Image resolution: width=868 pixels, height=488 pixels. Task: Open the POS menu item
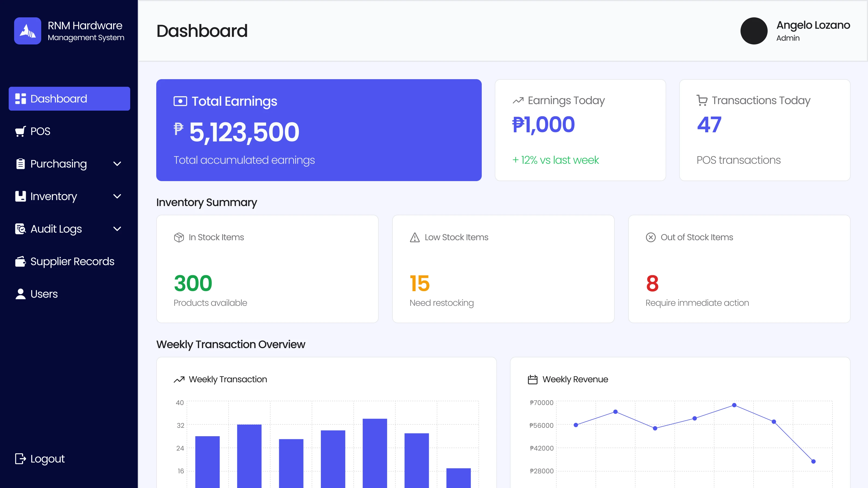pyautogui.click(x=69, y=131)
